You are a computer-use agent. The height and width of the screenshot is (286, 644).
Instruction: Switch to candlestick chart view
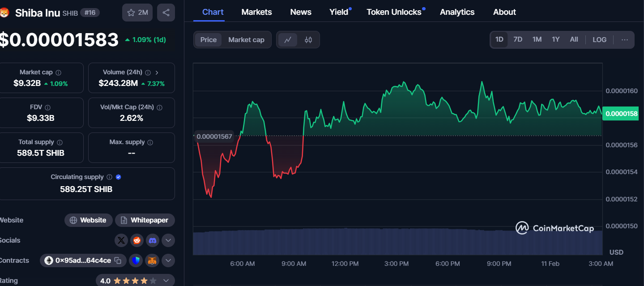coord(308,40)
